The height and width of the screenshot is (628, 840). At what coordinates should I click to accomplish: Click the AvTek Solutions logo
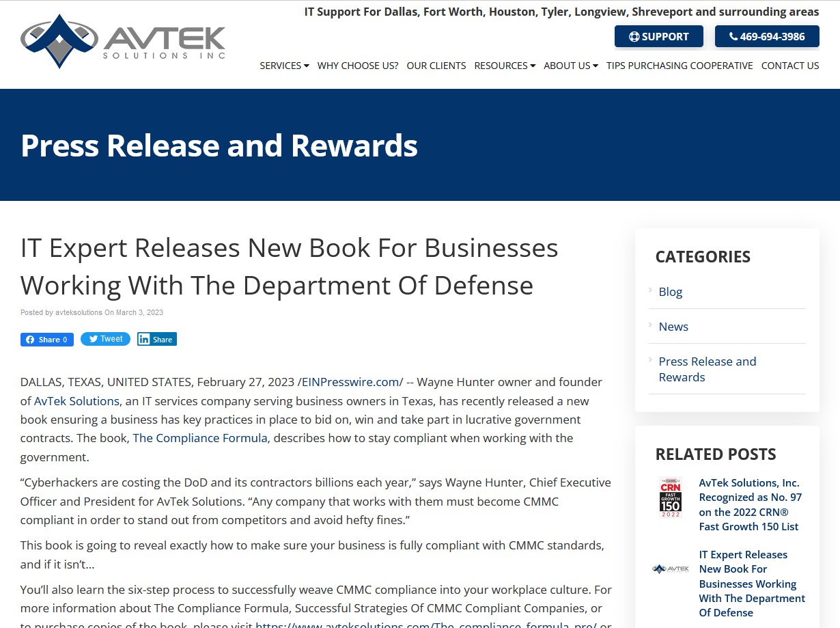(123, 41)
